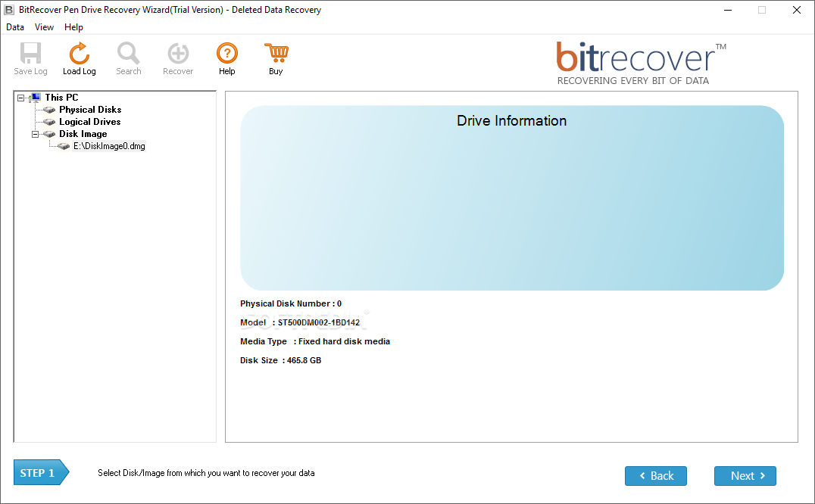Open the Help menu

73,27
